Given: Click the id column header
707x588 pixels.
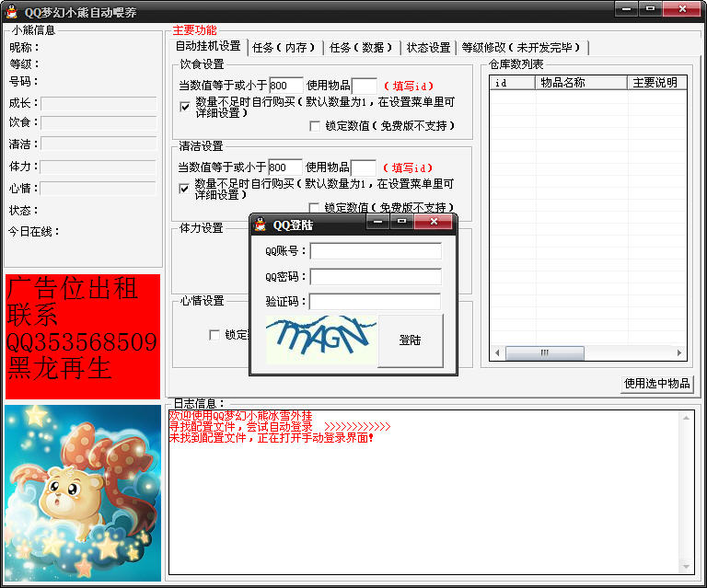Looking at the screenshot, I should [512, 83].
